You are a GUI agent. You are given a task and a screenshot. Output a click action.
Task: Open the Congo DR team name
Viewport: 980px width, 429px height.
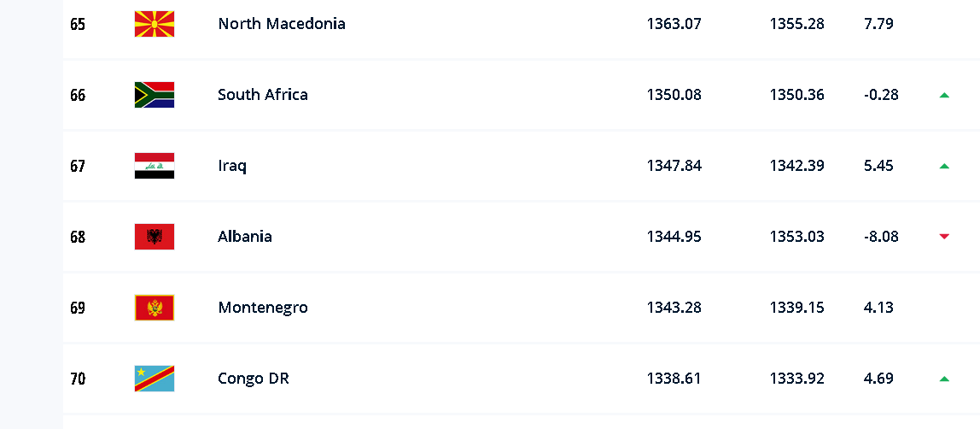[254, 379]
